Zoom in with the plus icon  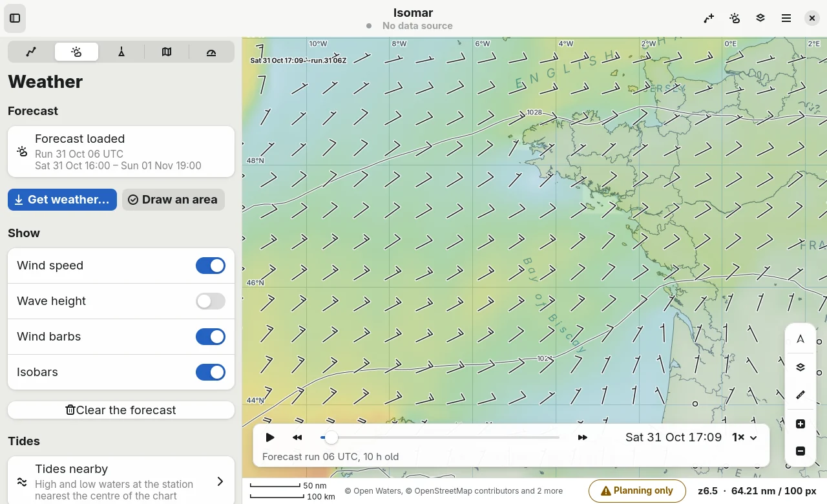coord(801,424)
